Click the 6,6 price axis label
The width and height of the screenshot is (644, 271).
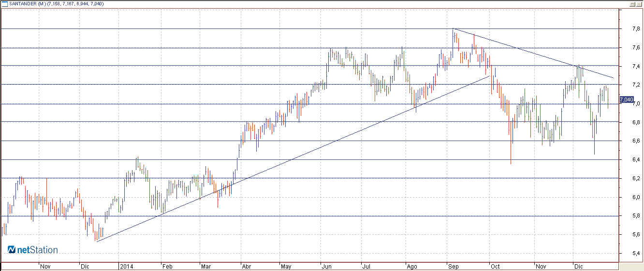tap(636, 141)
